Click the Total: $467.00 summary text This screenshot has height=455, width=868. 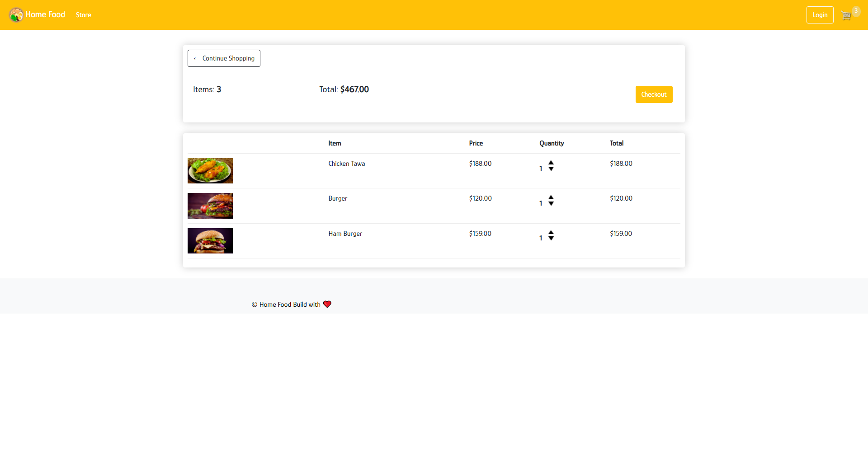click(344, 89)
